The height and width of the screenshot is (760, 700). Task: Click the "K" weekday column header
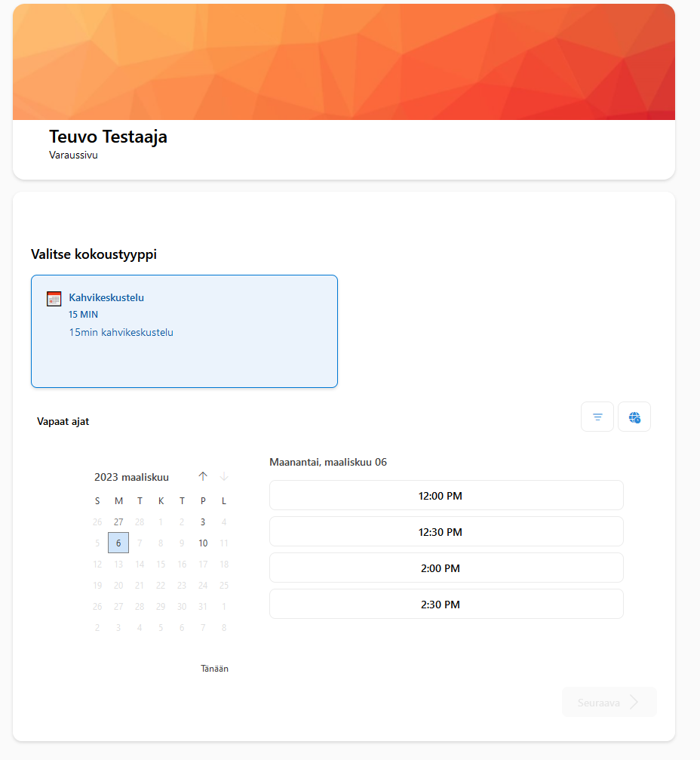point(161,500)
